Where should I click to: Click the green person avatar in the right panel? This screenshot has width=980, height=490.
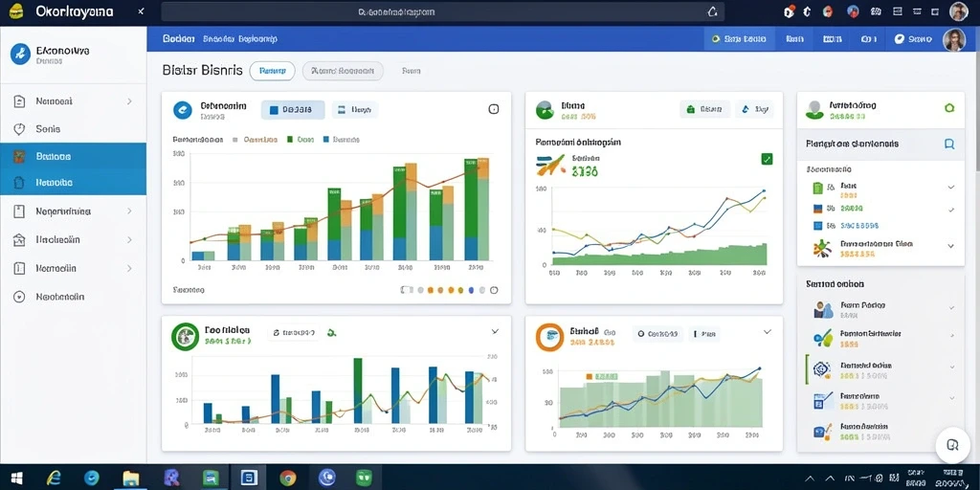coord(814,110)
